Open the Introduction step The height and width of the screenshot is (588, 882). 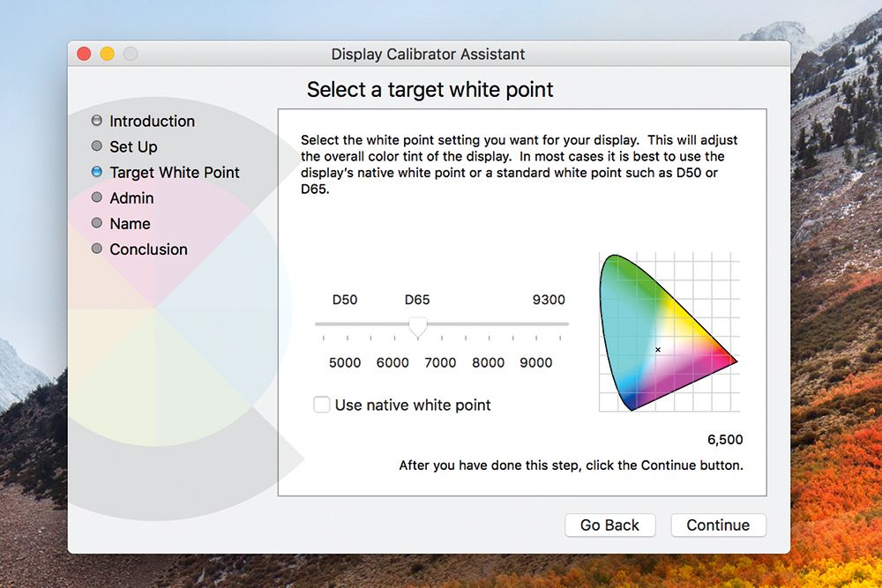153,121
